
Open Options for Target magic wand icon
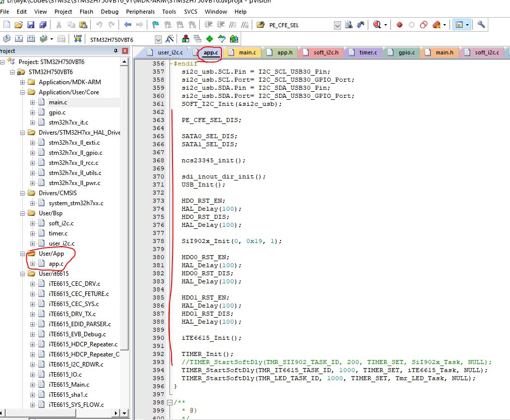tap(169, 39)
